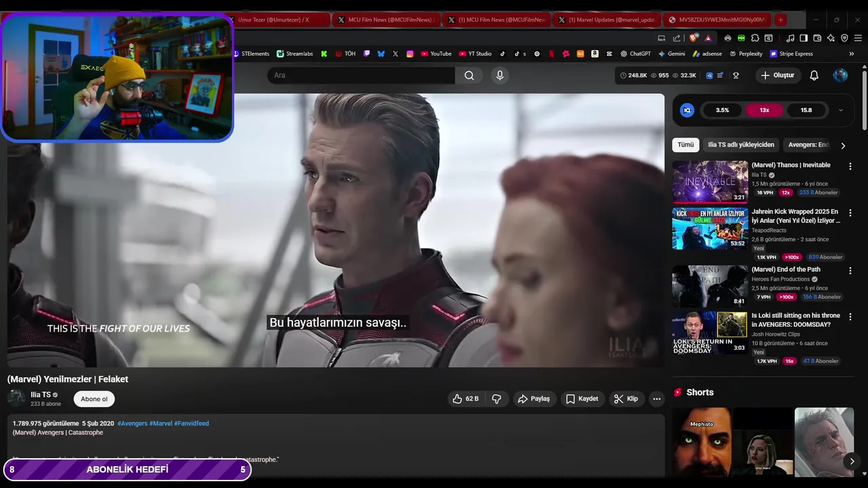Open the Gemini bookmark
Image resolution: width=868 pixels, height=488 pixels.
(671, 54)
